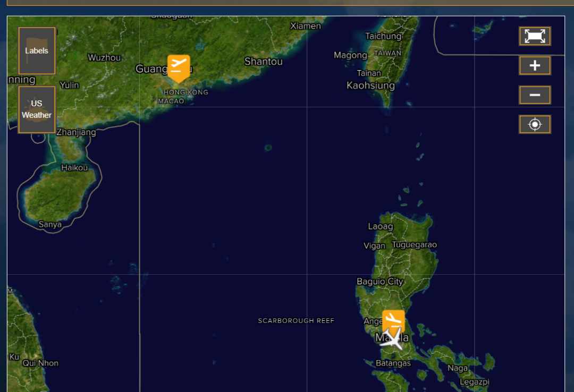The height and width of the screenshot is (392, 574).
Task: Click the Batangas city label
Action: 393,363
